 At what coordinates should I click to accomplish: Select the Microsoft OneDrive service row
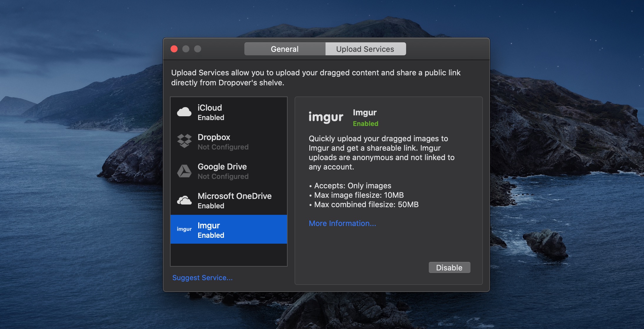[x=229, y=200]
